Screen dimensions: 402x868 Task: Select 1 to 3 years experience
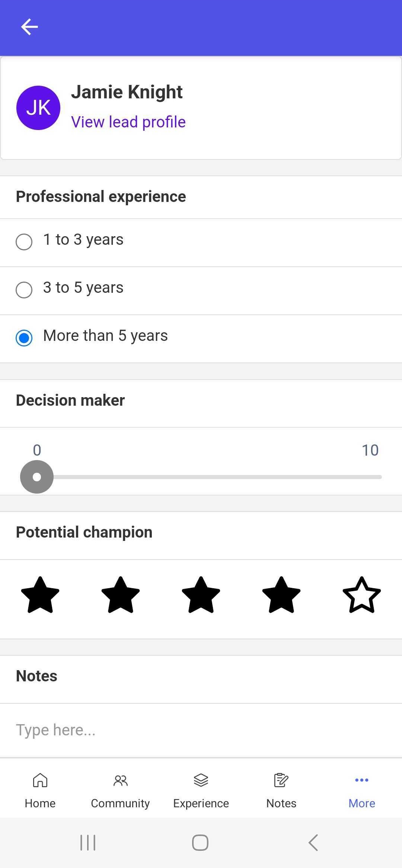point(201,243)
